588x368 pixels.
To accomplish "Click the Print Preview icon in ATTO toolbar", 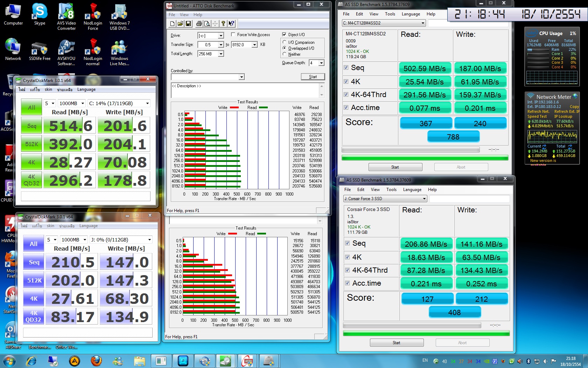I will (x=207, y=24).
